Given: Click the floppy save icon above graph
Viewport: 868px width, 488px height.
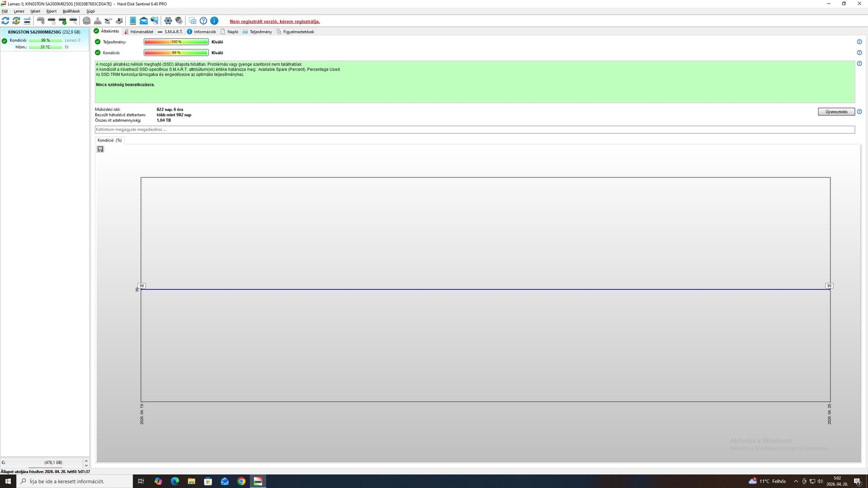Looking at the screenshot, I should [100, 149].
